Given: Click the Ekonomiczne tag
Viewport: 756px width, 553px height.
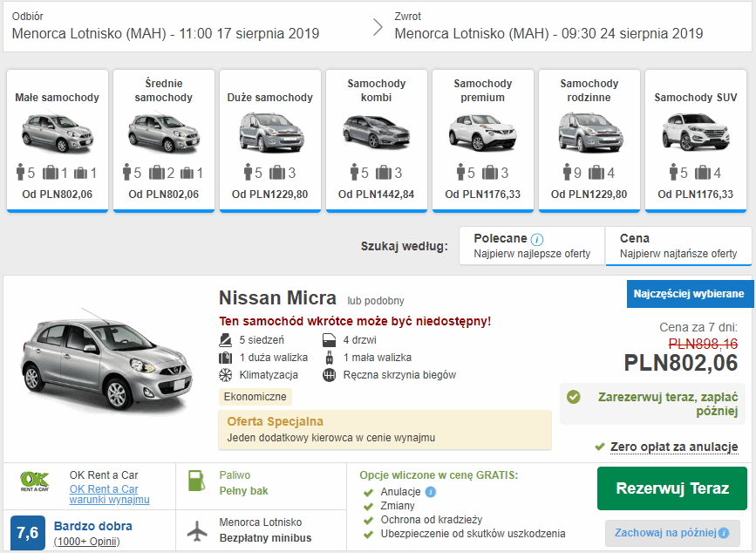Looking at the screenshot, I should click(x=255, y=397).
